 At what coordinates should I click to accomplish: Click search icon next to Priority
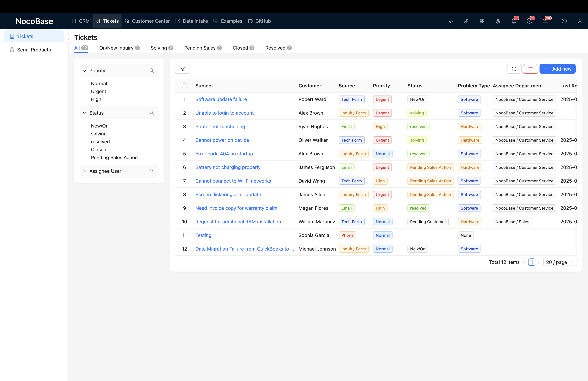point(151,70)
